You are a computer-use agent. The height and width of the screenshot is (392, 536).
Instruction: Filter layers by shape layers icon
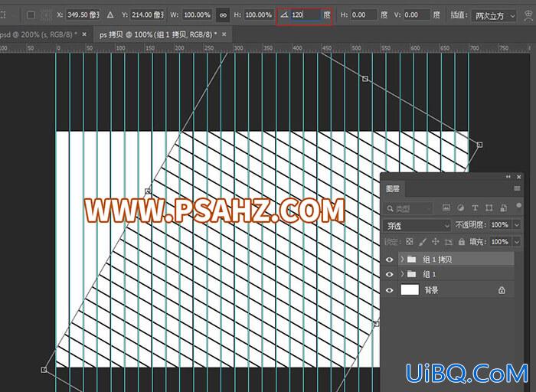489,207
